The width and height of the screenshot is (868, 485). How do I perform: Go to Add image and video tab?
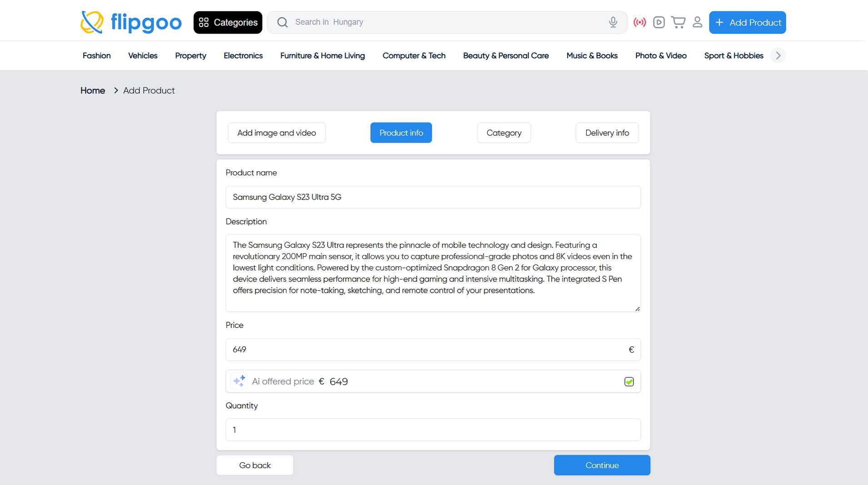pos(276,133)
